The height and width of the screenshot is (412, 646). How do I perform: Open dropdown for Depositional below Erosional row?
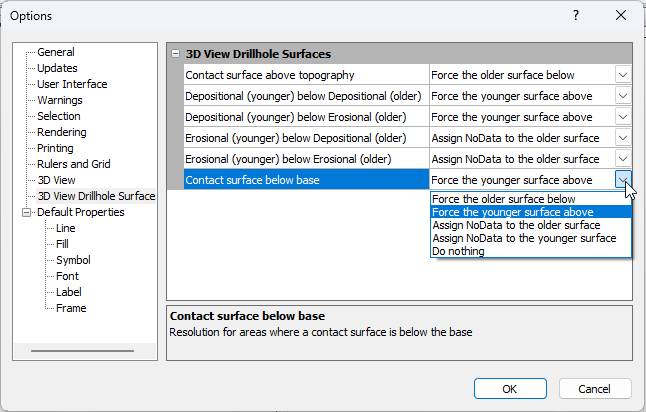[x=622, y=117]
